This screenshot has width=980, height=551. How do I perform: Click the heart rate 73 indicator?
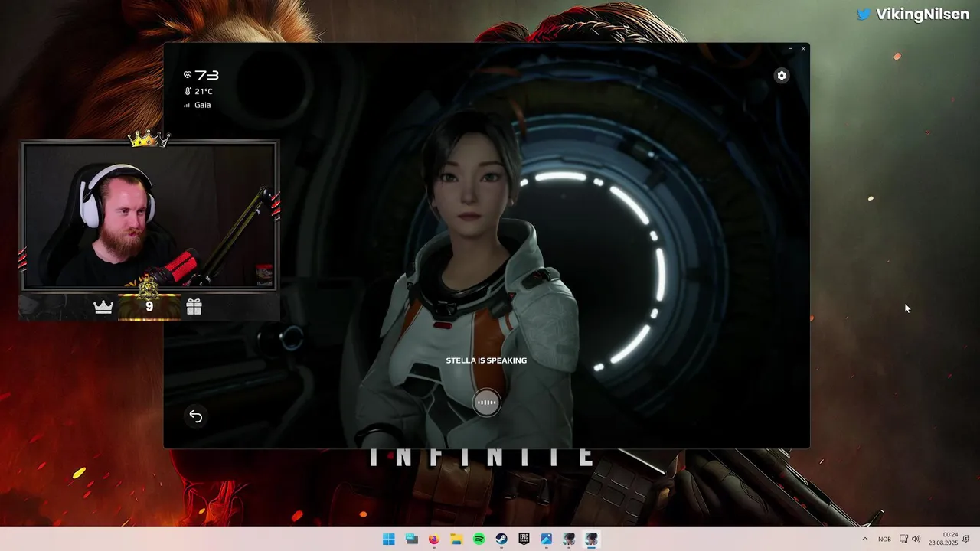(x=201, y=75)
